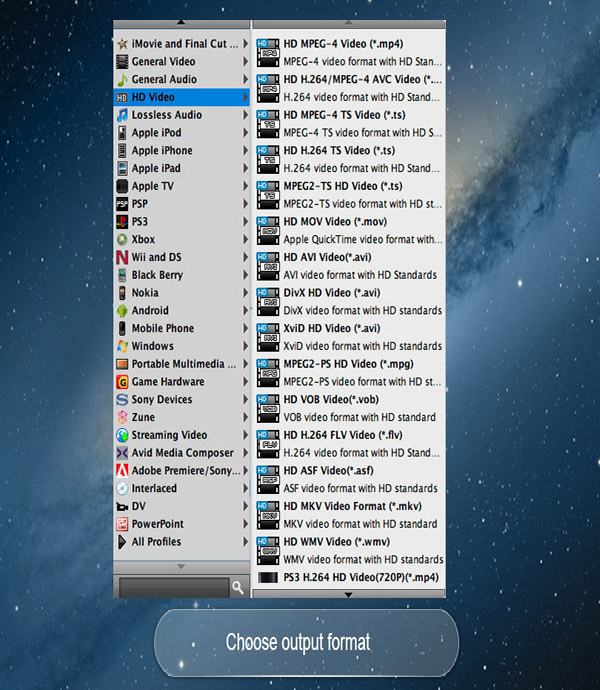Click the HD MP4 format icon
The image size is (600, 690).
tap(268, 52)
